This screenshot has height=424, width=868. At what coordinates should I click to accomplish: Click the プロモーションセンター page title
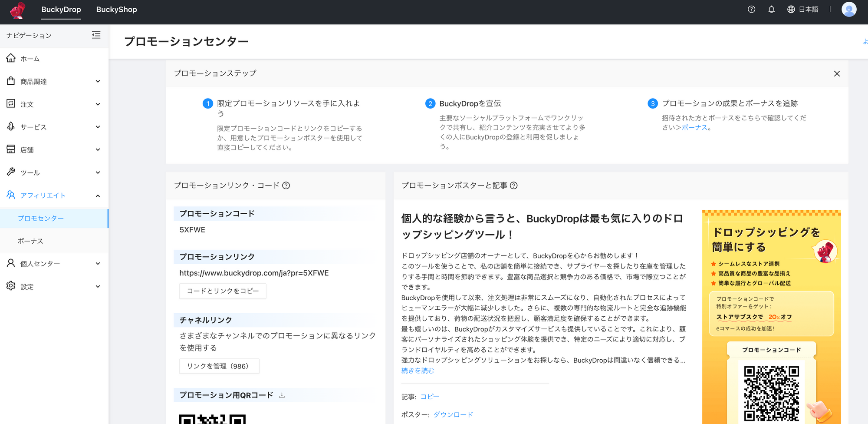[x=186, y=42]
